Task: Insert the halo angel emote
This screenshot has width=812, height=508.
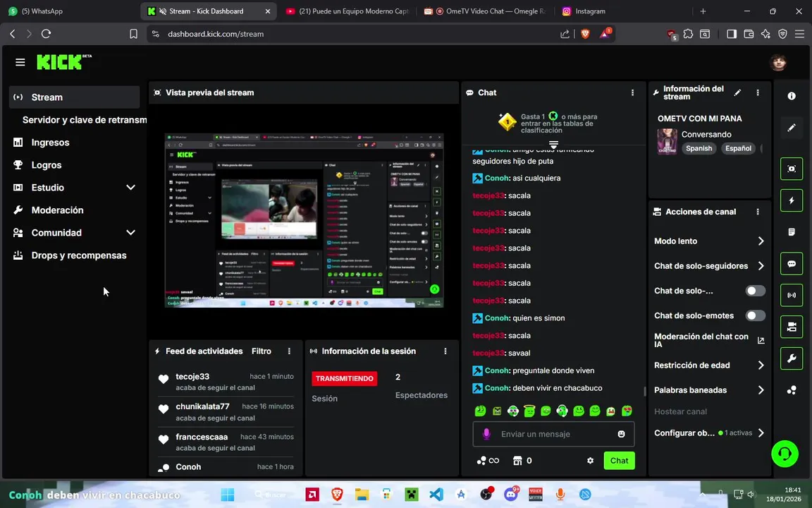Action: tap(529, 411)
